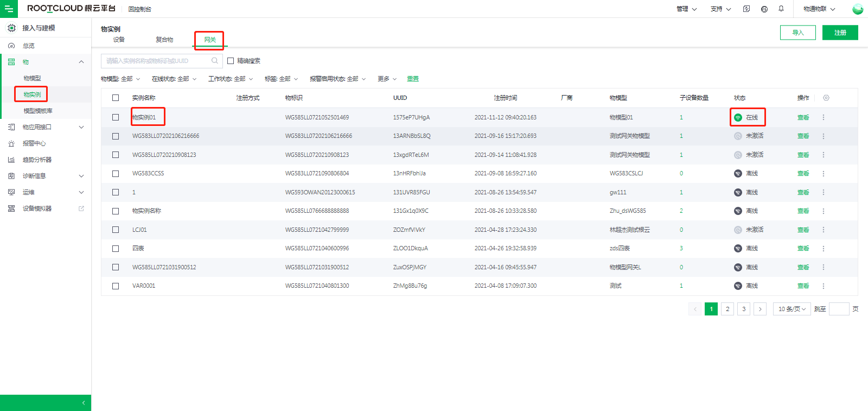Toggle the select-all checkbox in table header
This screenshot has width=868, height=411.
[x=116, y=98]
